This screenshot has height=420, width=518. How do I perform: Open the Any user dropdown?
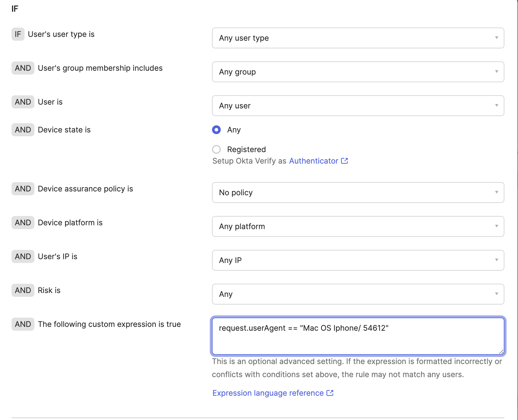tap(357, 106)
